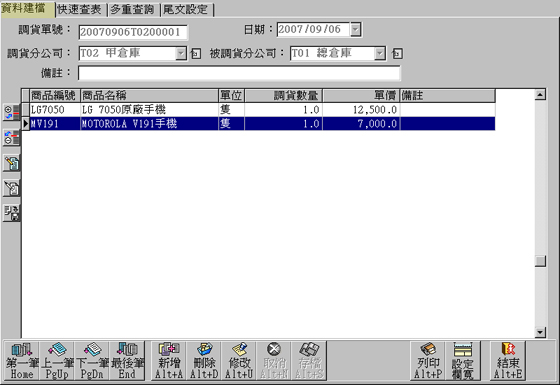Click the 日期 field showing 2007/09/06
Image resolution: width=560 pixels, height=385 pixels.
pos(314,30)
